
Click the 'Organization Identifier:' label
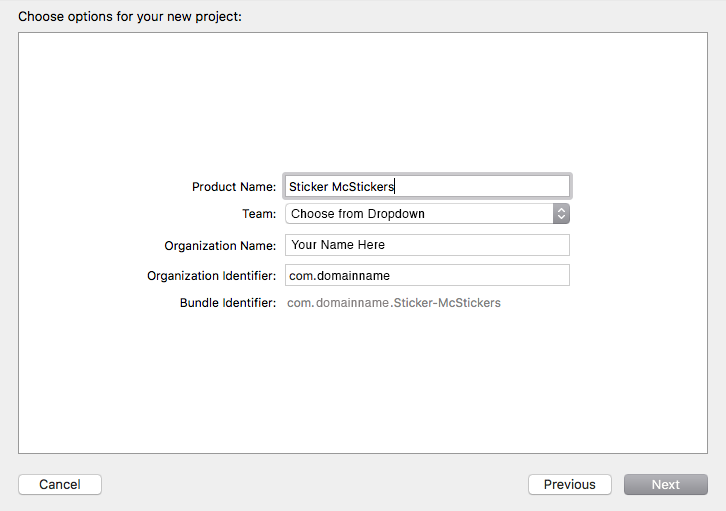click(211, 276)
